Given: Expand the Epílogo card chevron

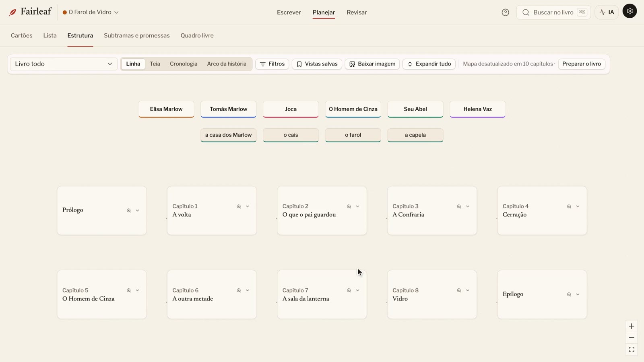Looking at the screenshot, I should pos(578,294).
